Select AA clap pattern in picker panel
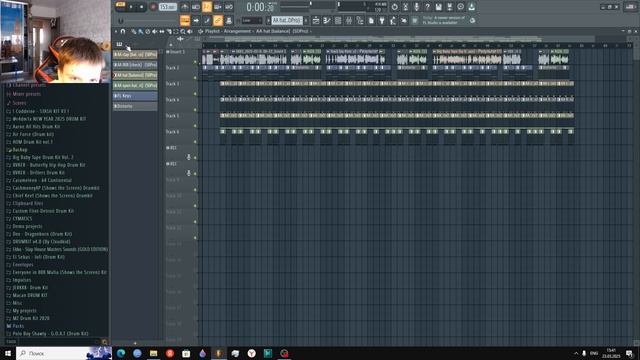The height and width of the screenshot is (360, 640). pyautogui.click(x=135, y=54)
